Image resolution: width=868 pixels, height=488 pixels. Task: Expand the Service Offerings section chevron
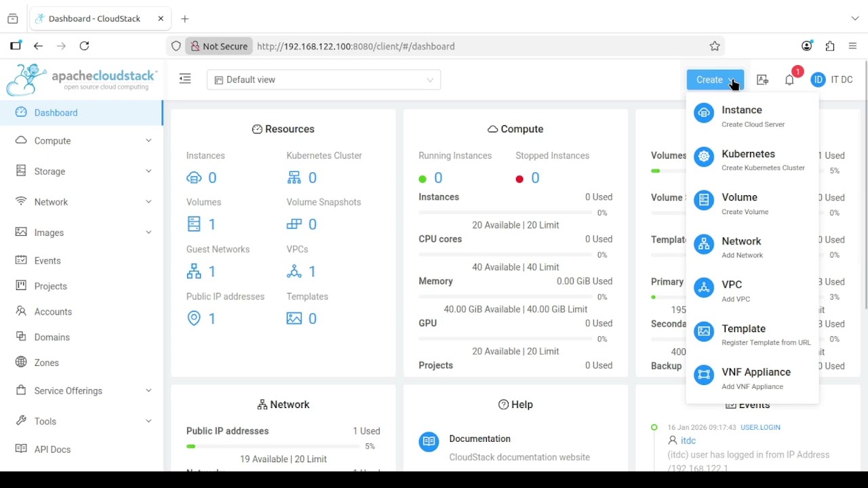tap(149, 390)
